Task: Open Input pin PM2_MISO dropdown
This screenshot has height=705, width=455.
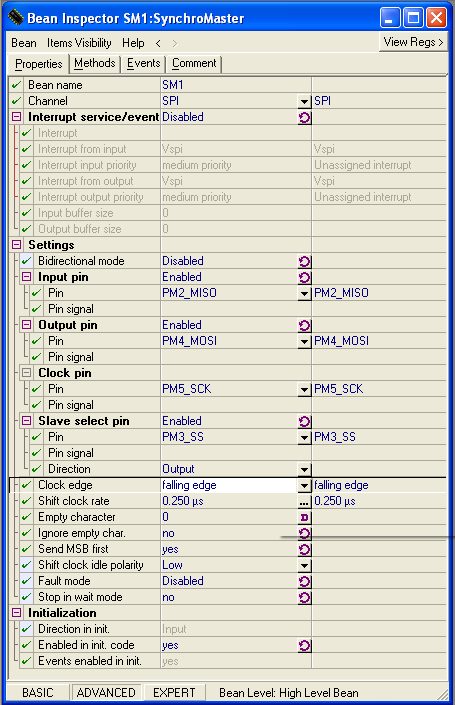Action: click(x=304, y=294)
